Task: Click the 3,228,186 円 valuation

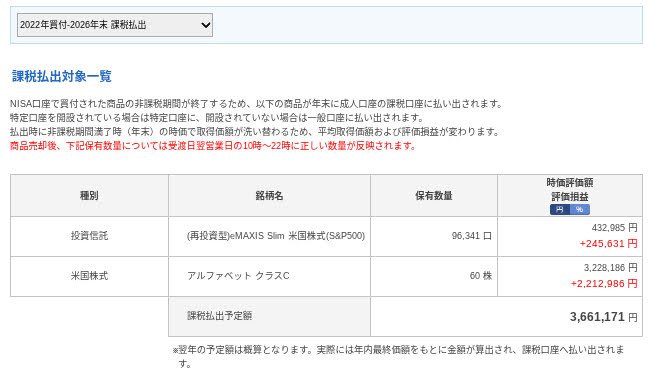Action: pyautogui.click(x=610, y=268)
